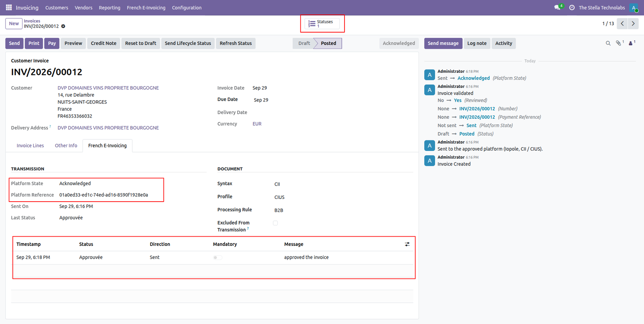The height and width of the screenshot is (324, 644).
Task: Click the Invoices breadcrumb link
Action: tap(32, 21)
